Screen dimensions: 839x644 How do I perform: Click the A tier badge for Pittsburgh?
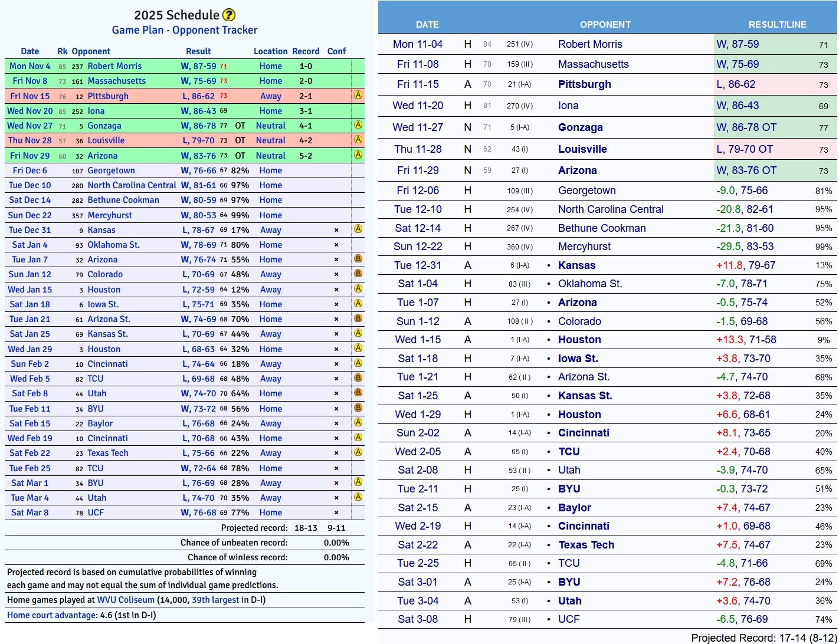pyautogui.click(x=358, y=95)
